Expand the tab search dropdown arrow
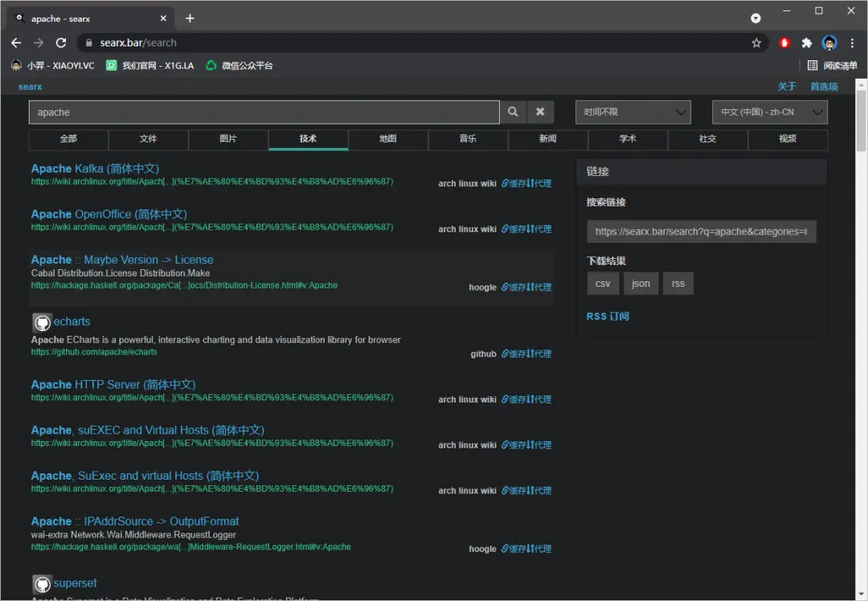Screen dimensions: 868x601 (755, 18)
